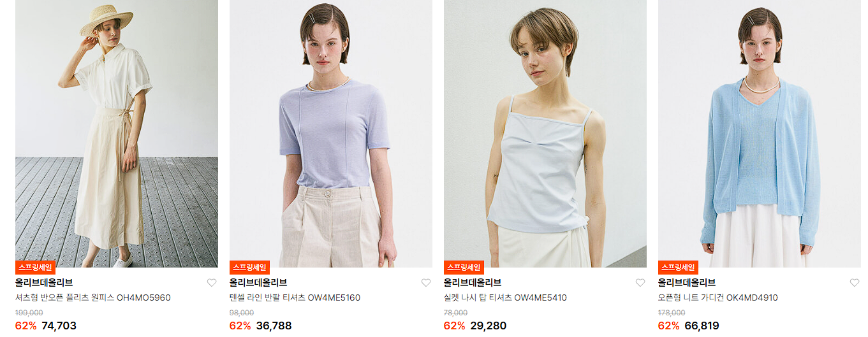
Task: Click the 74,703 sale price
Action: click(x=59, y=326)
